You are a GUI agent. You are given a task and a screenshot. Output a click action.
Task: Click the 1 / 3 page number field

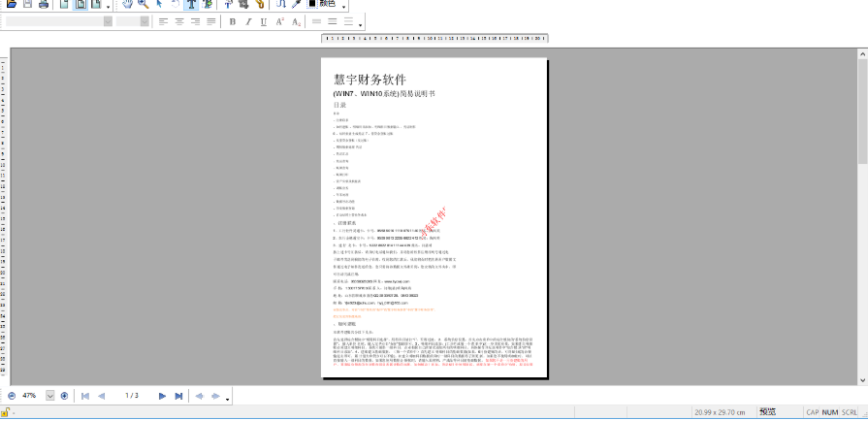point(132,396)
